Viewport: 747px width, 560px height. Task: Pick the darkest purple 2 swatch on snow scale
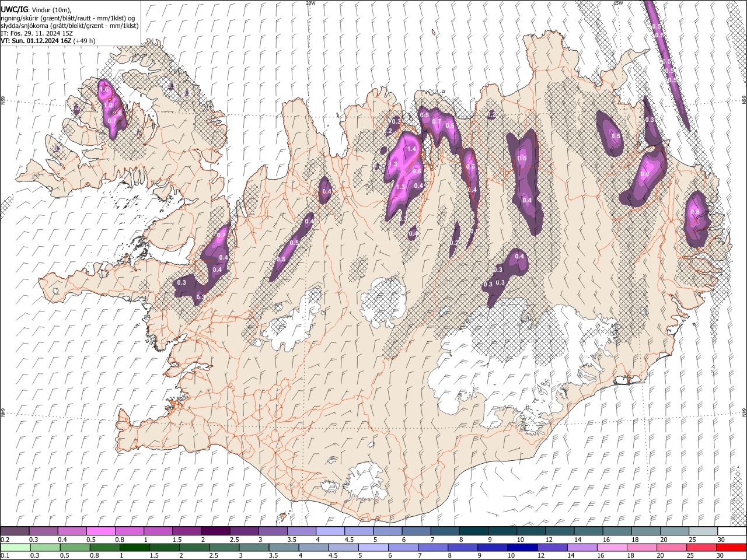tap(215, 531)
